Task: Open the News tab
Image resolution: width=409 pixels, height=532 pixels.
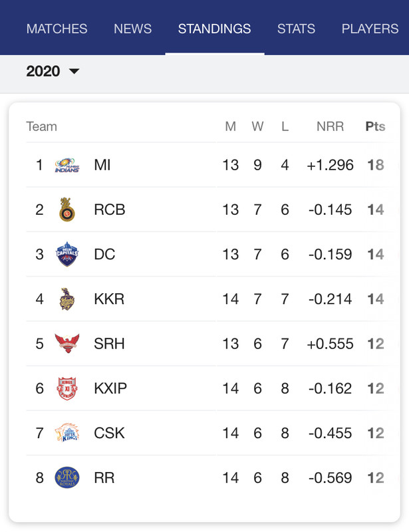Action: pos(132,29)
